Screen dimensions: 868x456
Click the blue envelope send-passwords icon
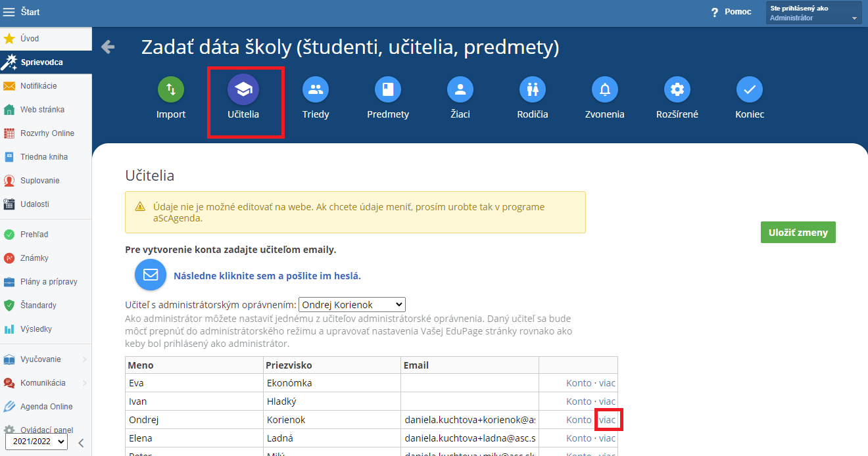tap(151, 275)
